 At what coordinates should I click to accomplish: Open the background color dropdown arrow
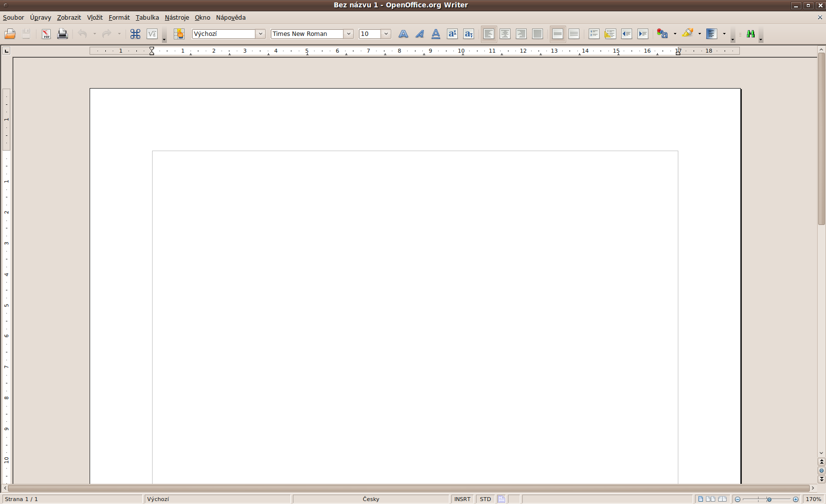(724, 34)
